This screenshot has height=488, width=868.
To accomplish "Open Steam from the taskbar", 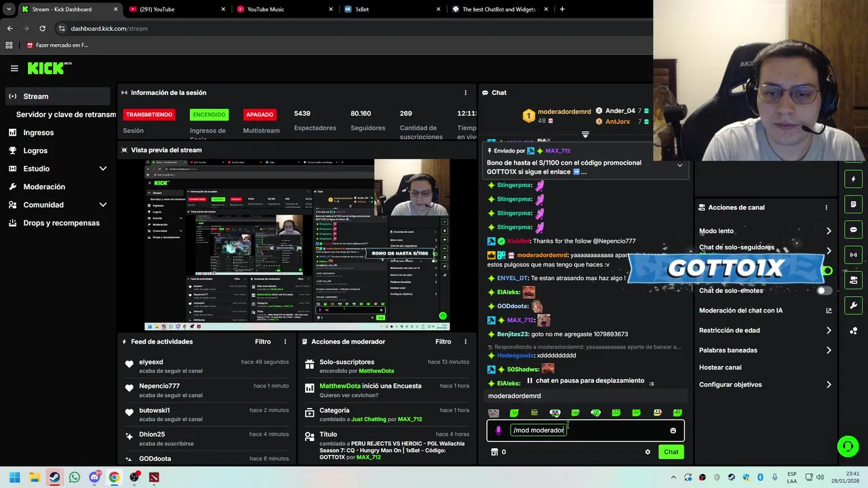I will [x=54, y=477].
